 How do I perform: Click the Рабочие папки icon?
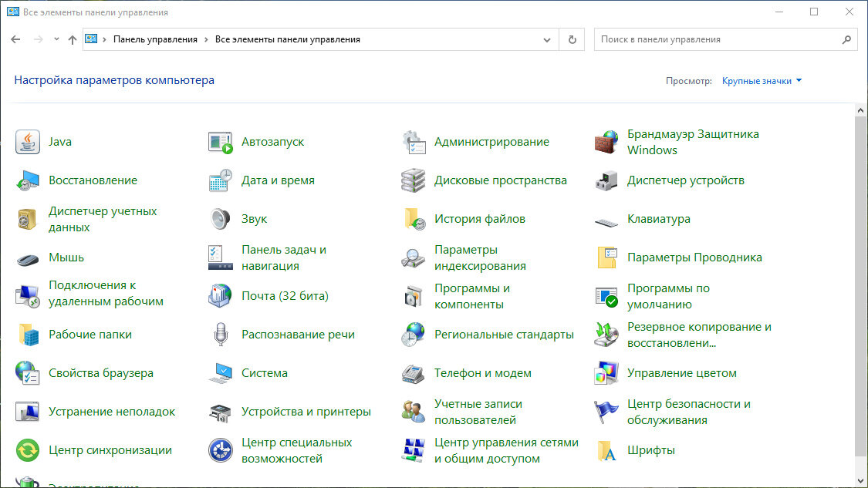[x=27, y=335]
